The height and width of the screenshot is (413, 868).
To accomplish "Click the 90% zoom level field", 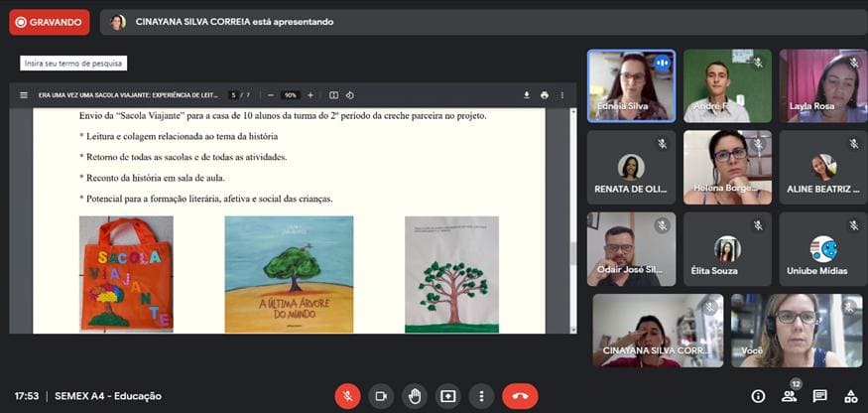I will point(291,95).
